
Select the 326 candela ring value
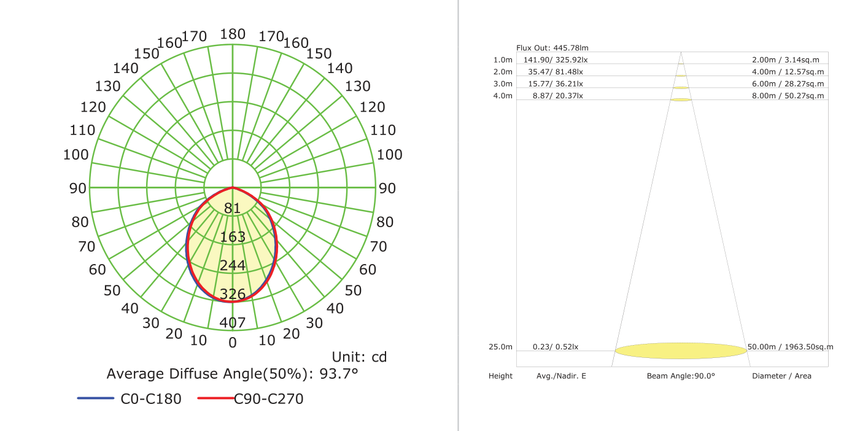(x=233, y=294)
